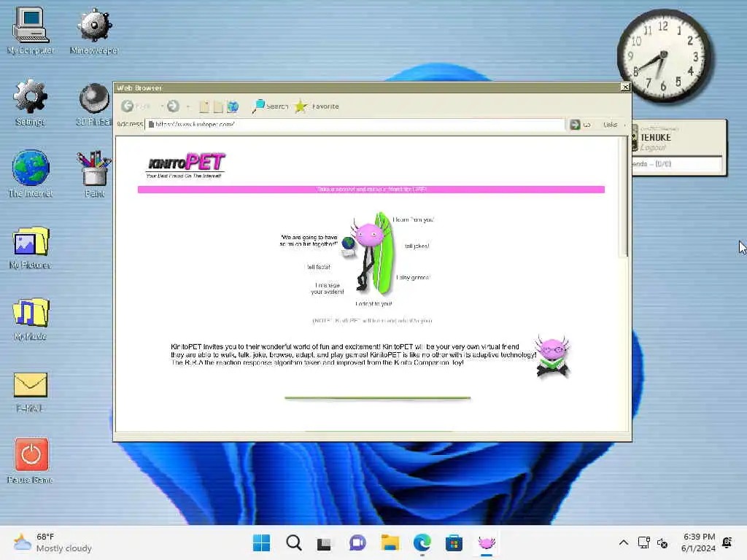Open the 3D Pinball desktop icon

pos(93,104)
